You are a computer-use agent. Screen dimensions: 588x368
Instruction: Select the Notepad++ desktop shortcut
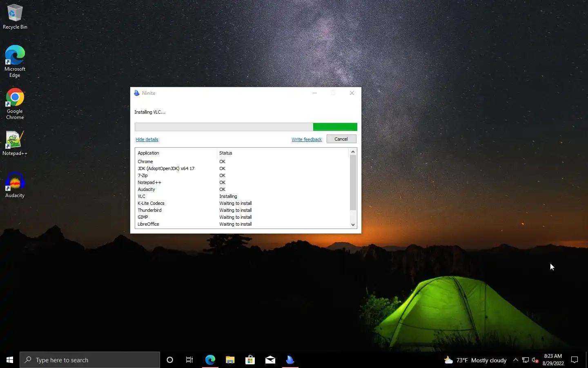coord(15,144)
